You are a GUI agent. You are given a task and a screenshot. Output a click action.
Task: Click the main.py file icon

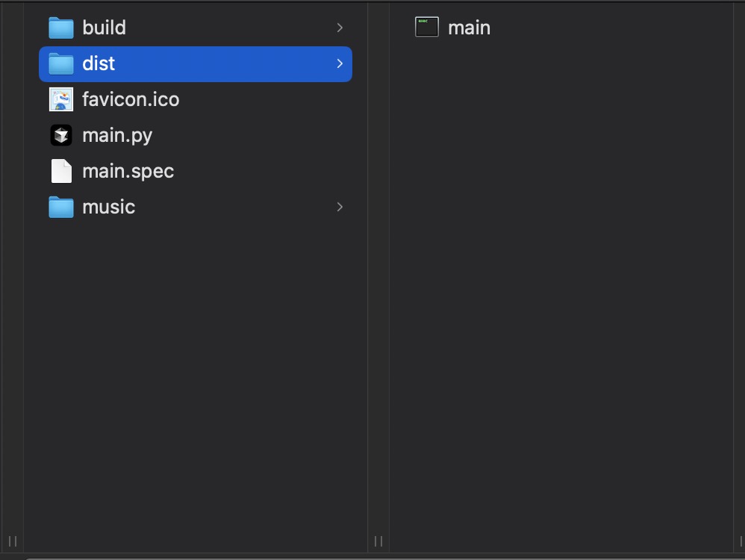(x=60, y=135)
